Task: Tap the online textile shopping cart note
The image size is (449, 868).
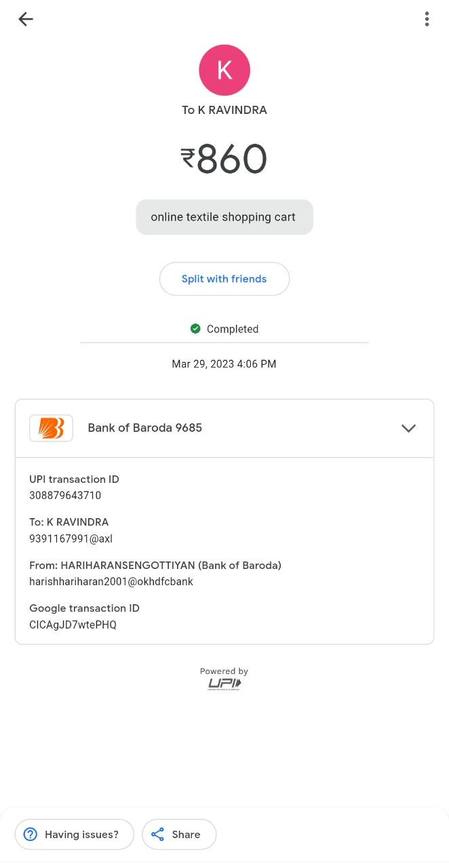Action: pyautogui.click(x=224, y=217)
